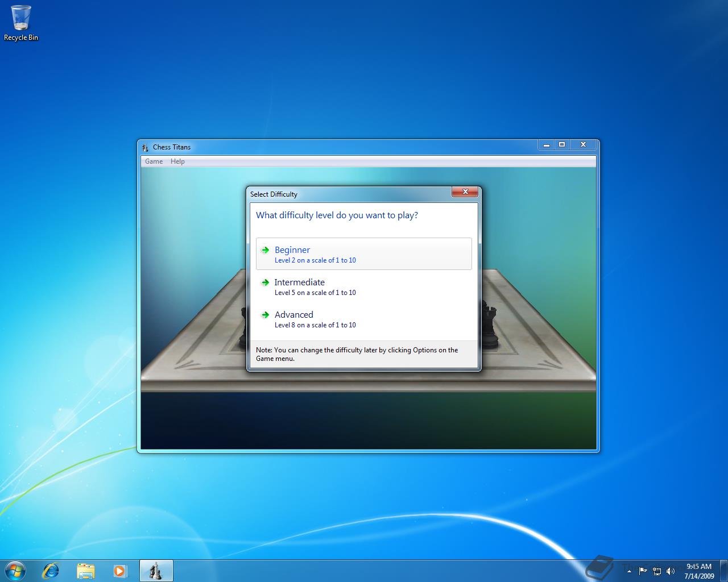This screenshot has width=728, height=582.
Task: Close the Chess Titans window
Action: tap(582, 145)
